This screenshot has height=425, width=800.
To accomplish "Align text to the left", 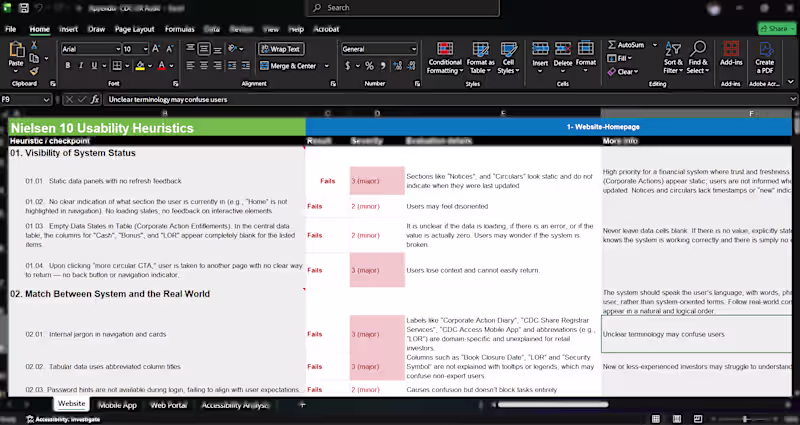I will point(190,66).
